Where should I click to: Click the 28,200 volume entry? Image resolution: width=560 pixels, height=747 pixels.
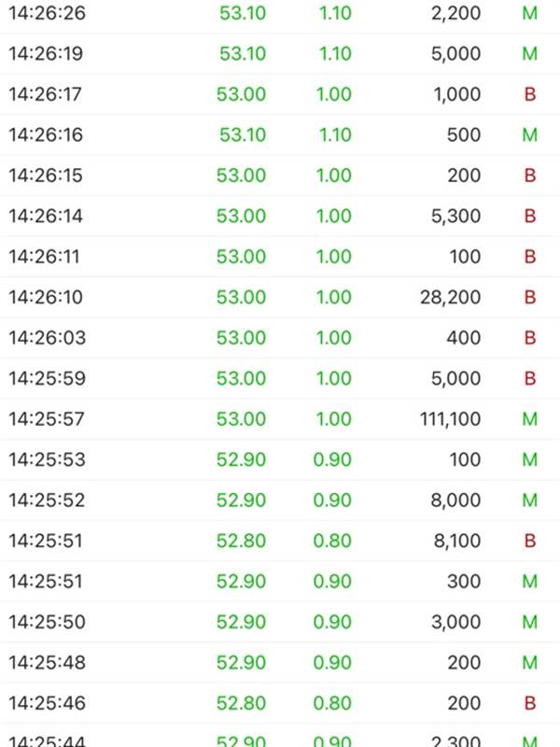click(x=451, y=298)
